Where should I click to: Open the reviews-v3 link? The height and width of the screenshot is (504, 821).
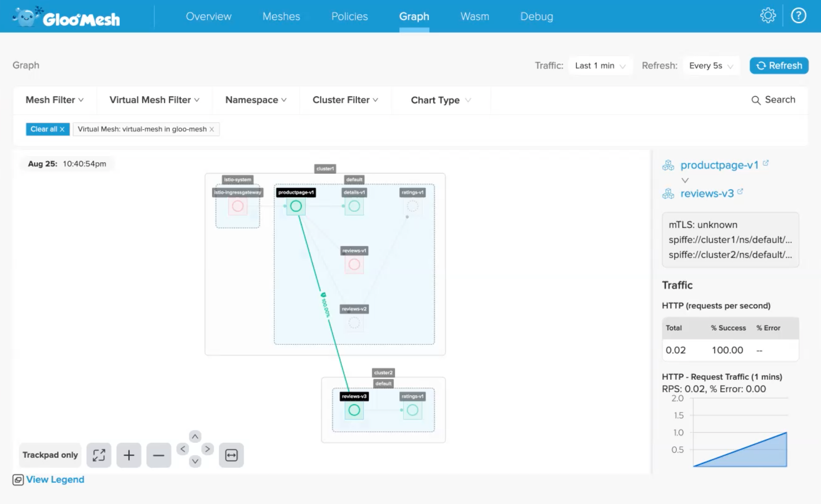[x=707, y=193]
